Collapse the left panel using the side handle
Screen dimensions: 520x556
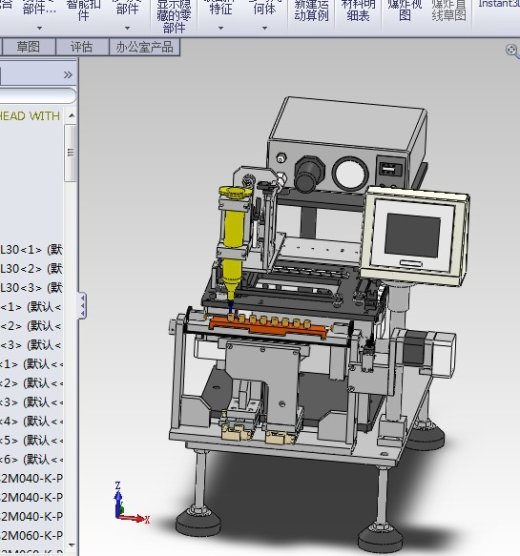pyautogui.click(x=82, y=305)
